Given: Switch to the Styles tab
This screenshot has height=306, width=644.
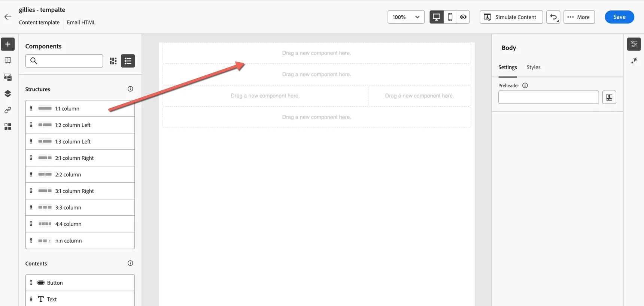Looking at the screenshot, I should coord(534,67).
